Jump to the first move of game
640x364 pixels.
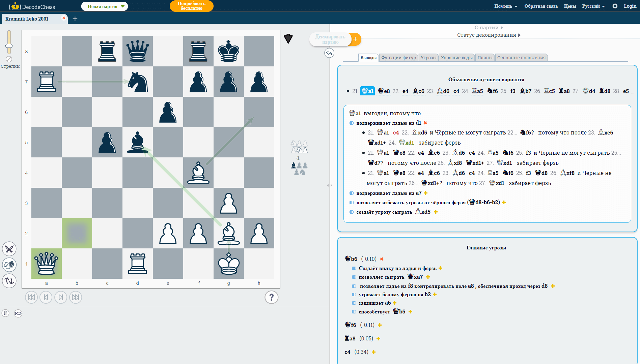31,297
